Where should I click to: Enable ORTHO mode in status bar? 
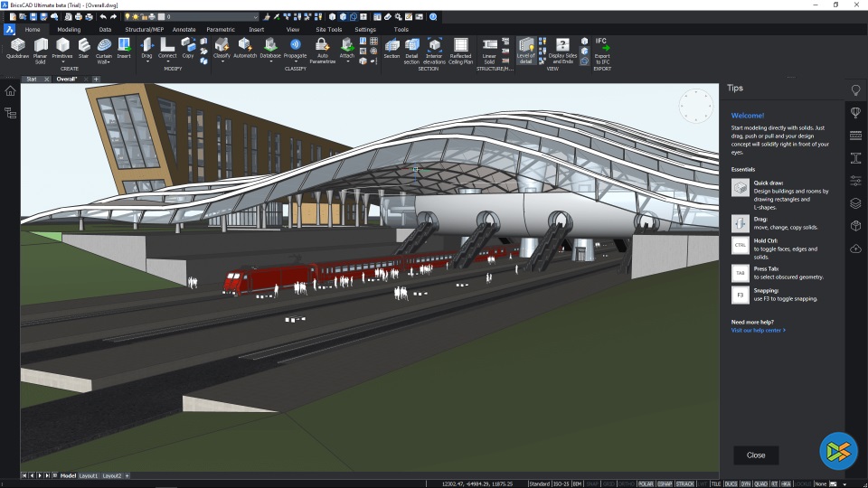click(x=627, y=483)
